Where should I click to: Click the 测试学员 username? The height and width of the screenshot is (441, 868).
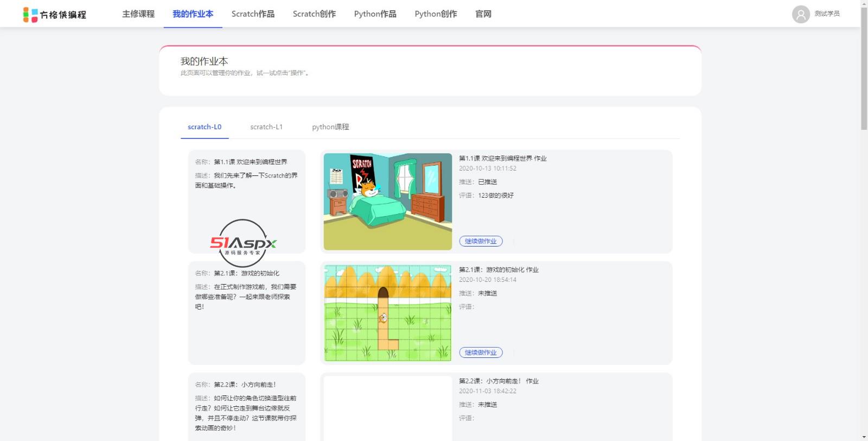[827, 14]
